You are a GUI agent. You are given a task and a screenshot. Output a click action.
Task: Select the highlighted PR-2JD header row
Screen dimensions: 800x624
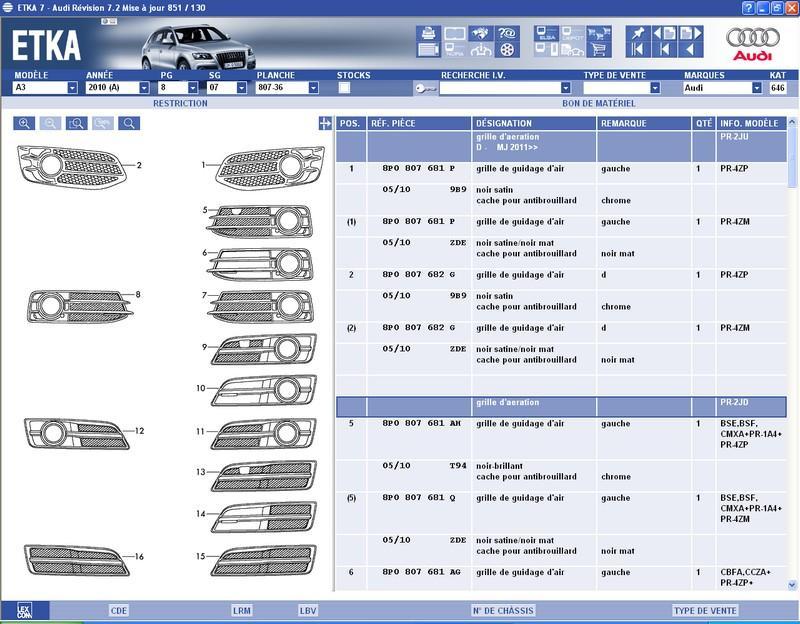point(561,406)
